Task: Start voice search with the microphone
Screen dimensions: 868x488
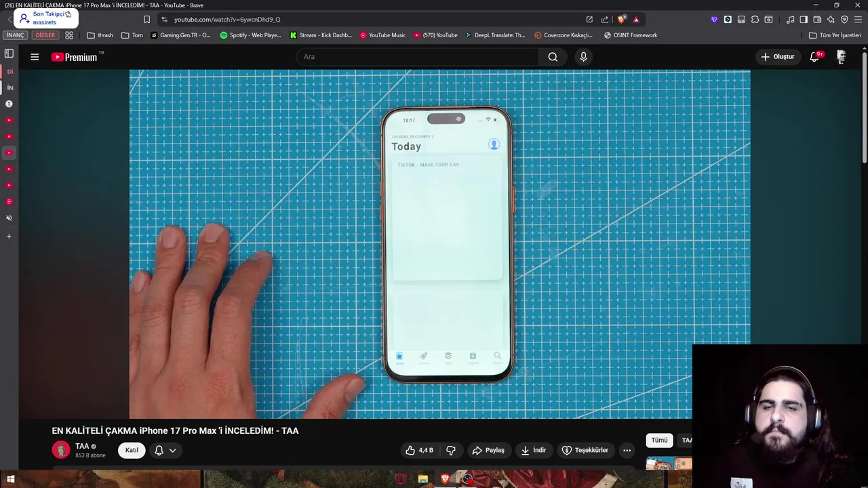Action: [x=583, y=57]
